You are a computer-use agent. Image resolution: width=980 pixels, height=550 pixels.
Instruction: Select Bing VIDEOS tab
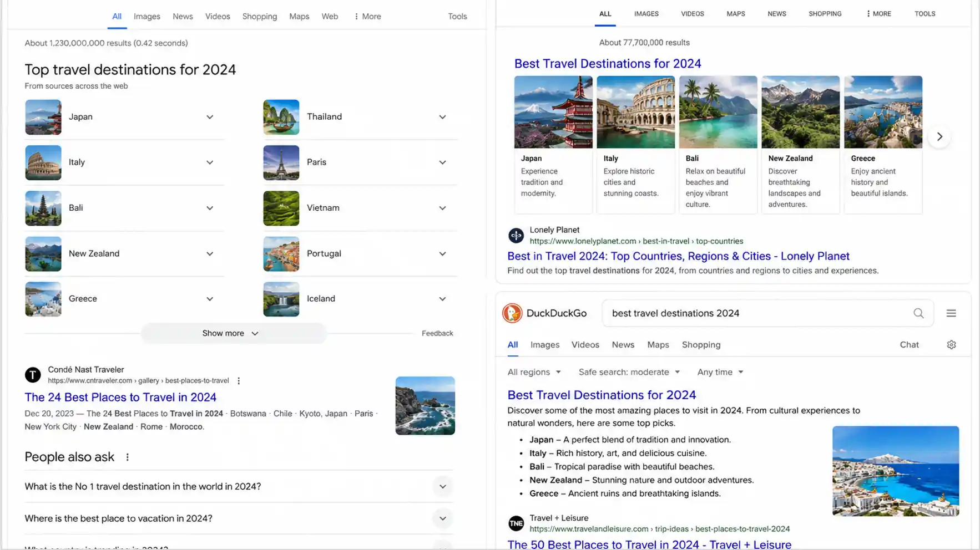pos(693,14)
